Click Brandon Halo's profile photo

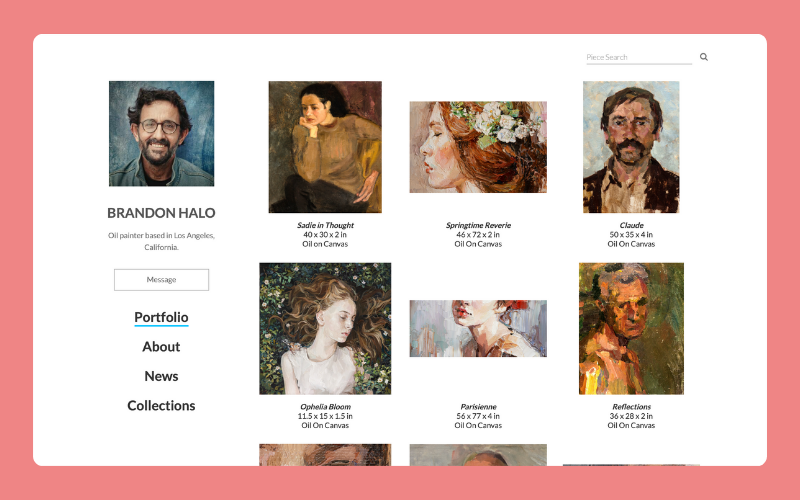coord(161,133)
